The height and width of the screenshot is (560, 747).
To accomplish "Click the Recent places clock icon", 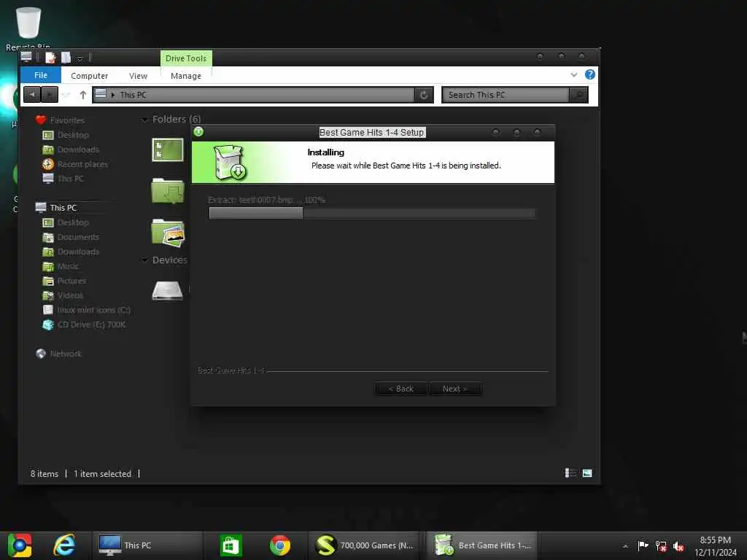I will pos(47,164).
